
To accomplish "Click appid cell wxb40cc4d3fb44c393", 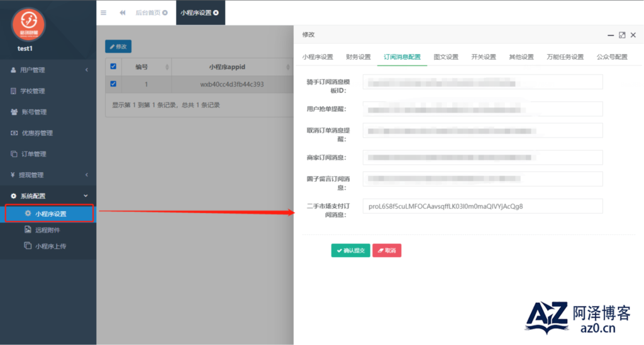I will (232, 84).
